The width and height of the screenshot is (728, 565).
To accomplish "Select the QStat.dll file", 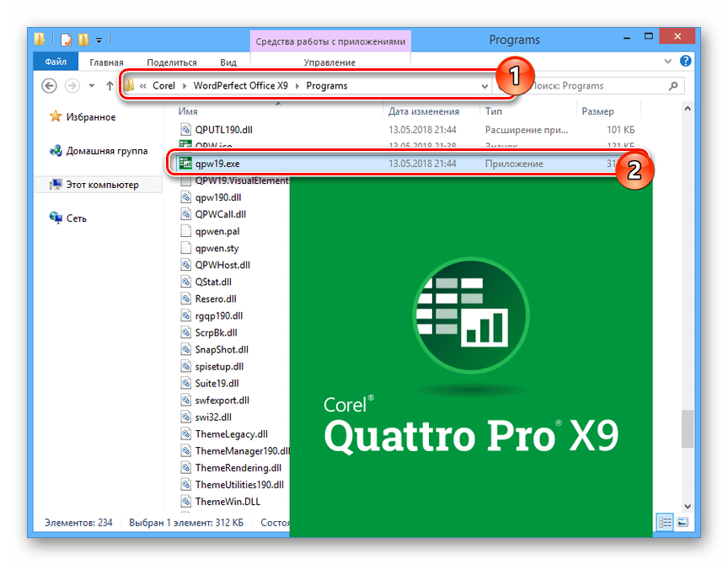I will tap(213, 282).
